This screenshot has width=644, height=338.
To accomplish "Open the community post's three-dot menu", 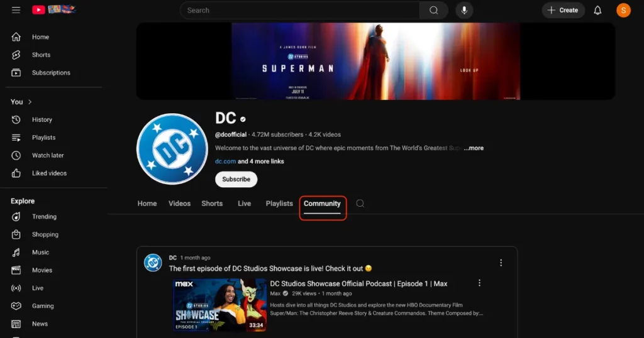I will click(x=501, y=263).
